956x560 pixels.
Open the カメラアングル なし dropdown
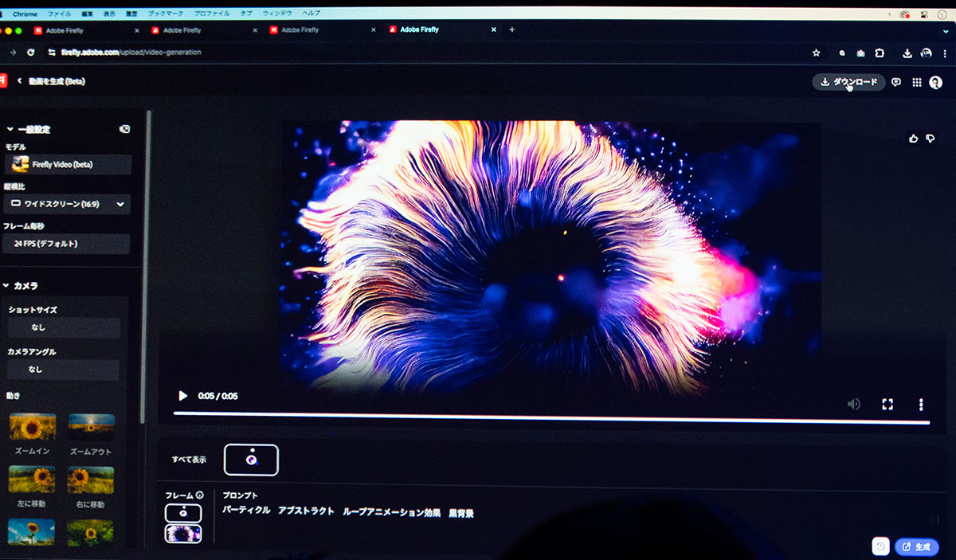pyautogui.click(x=63, y=370)
